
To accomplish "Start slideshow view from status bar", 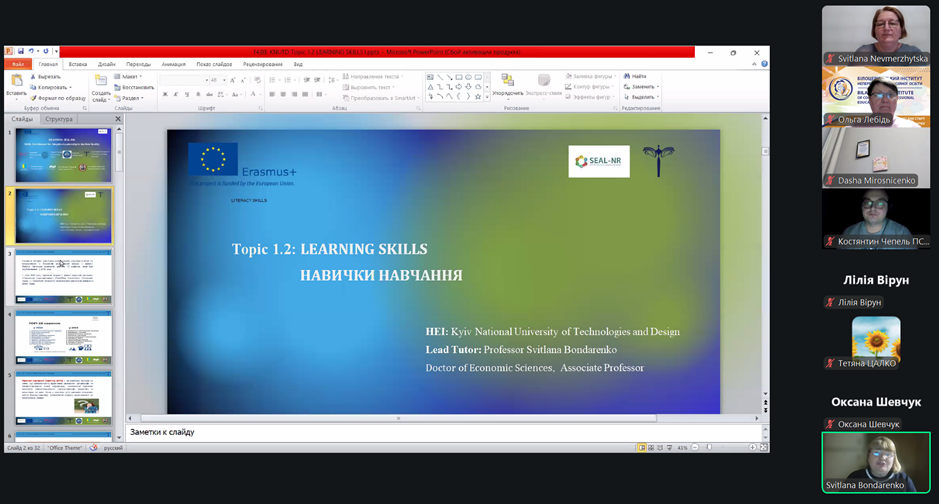I will tap(669, 448).
